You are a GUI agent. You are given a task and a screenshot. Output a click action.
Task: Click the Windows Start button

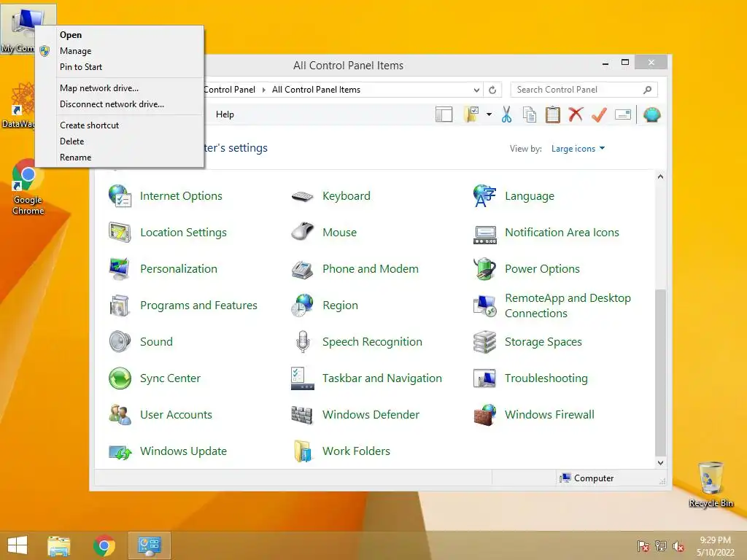[18, 545]
